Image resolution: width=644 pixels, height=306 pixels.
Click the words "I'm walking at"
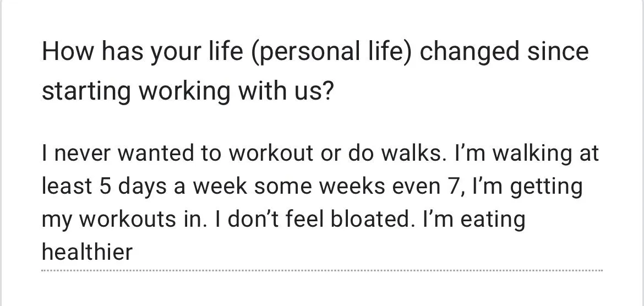click(x=527, y=154)
